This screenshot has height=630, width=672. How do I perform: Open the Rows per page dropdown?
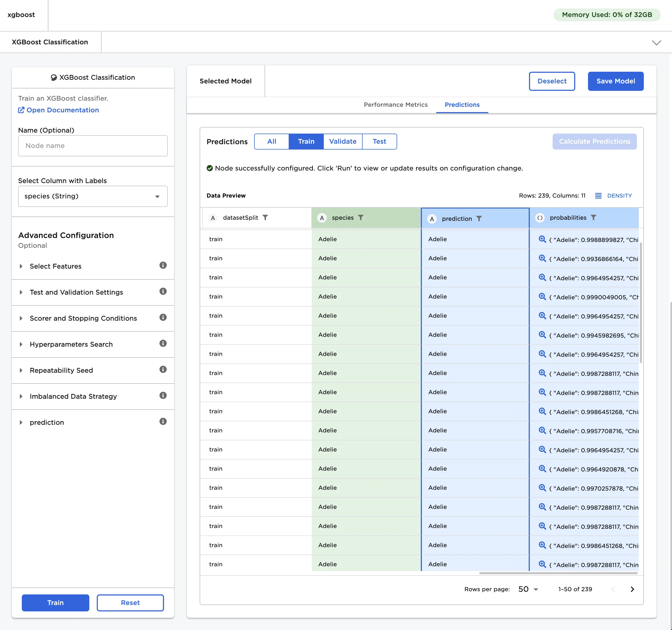tap(528, 589)
